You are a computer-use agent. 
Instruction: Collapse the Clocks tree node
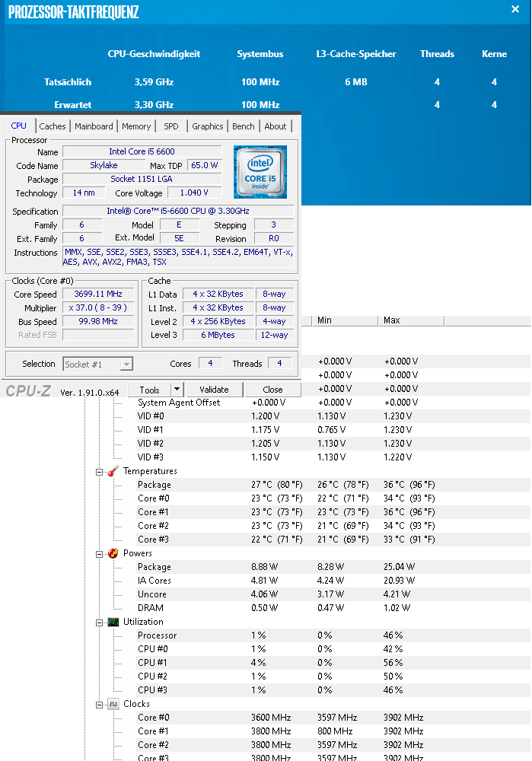coord(99,704)
